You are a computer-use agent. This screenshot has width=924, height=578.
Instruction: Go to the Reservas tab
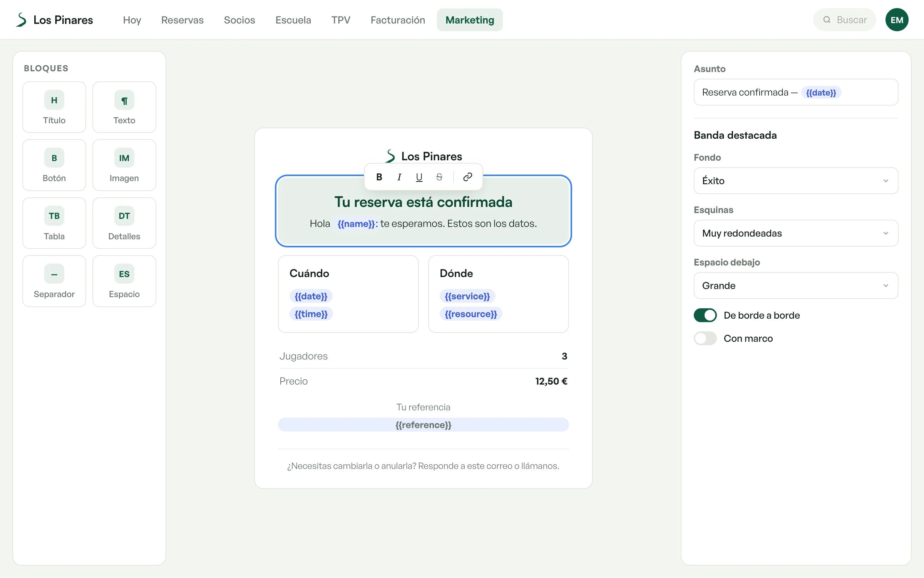pyautogui.click(x=182, y=20)
